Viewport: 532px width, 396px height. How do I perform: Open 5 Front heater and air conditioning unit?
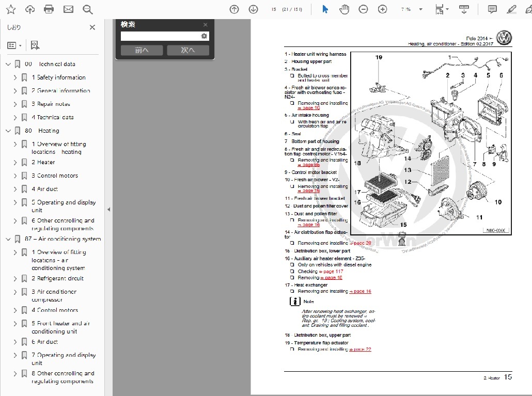click(x=61, y=327)
